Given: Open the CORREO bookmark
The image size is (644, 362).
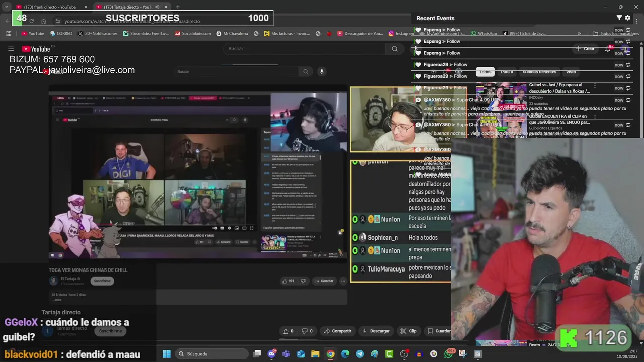Looking at the screenshot, I should tap(61, 34).
